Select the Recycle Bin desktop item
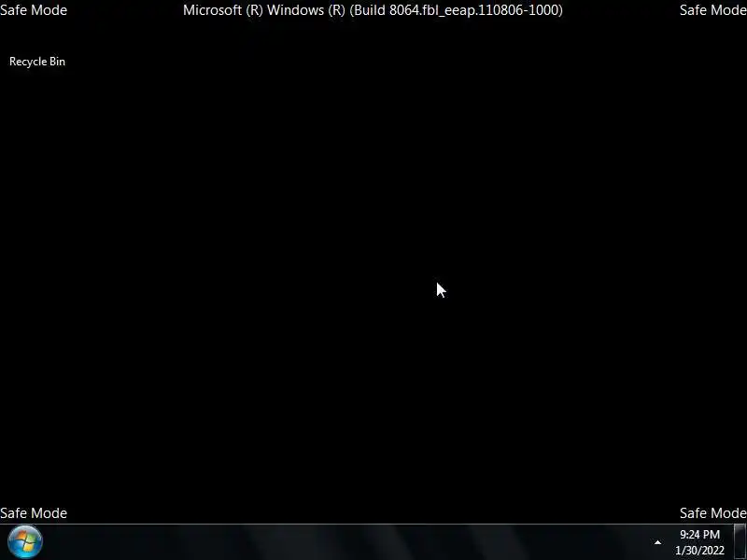The image size is (747, 560). coord(37,62)
